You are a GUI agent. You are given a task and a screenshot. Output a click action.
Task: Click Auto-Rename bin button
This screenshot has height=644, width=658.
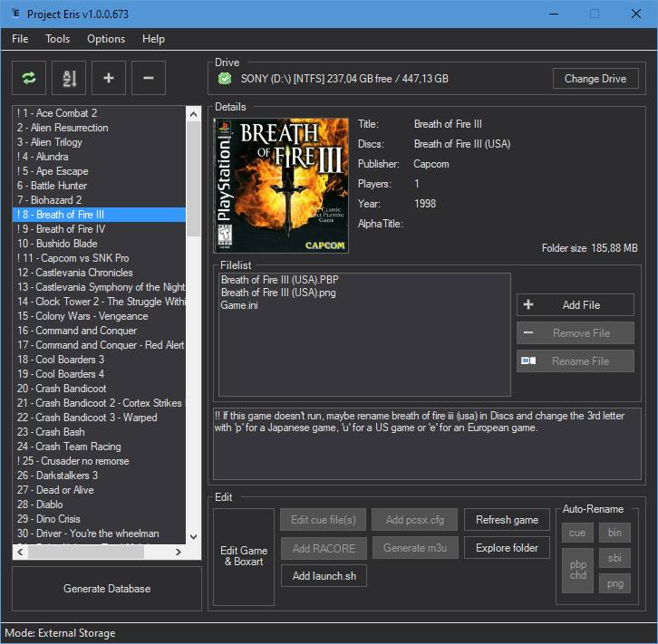(614, 533)
